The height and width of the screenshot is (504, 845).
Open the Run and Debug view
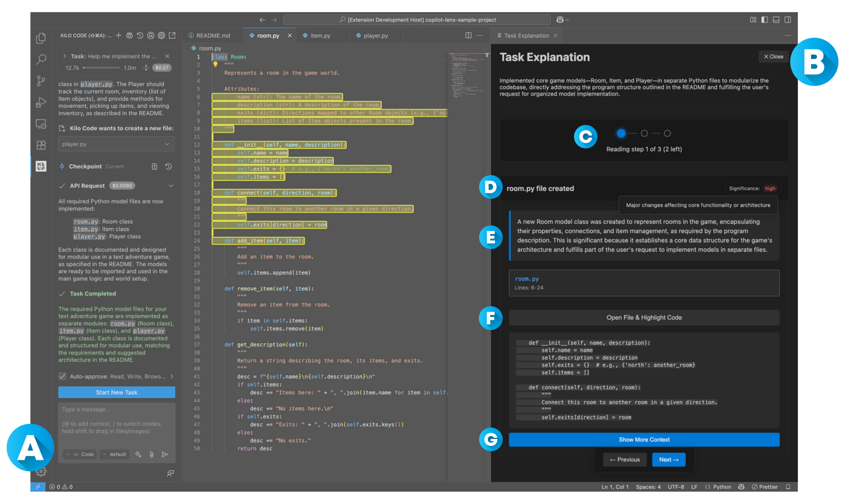[41, 102]
